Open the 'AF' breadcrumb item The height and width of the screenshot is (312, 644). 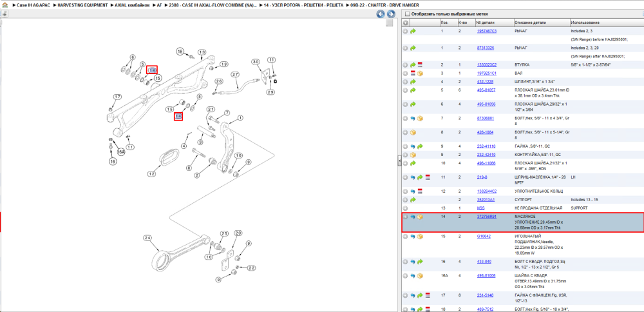pos(159,5)
